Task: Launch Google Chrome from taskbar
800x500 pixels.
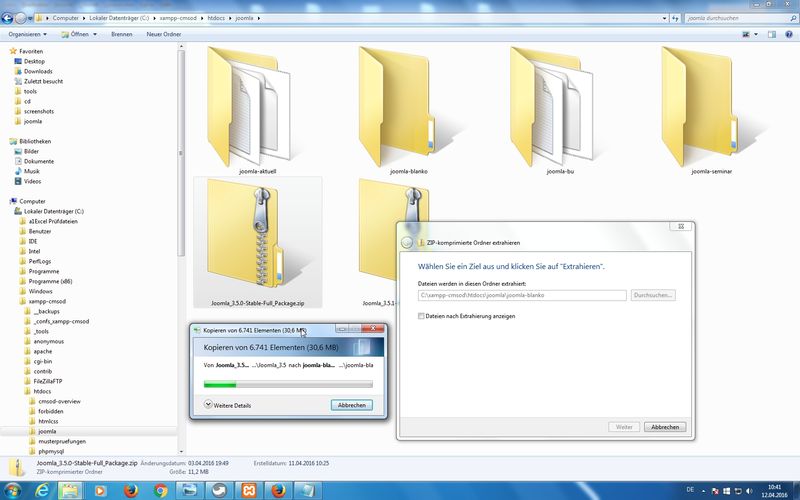Action: (161, 491)
